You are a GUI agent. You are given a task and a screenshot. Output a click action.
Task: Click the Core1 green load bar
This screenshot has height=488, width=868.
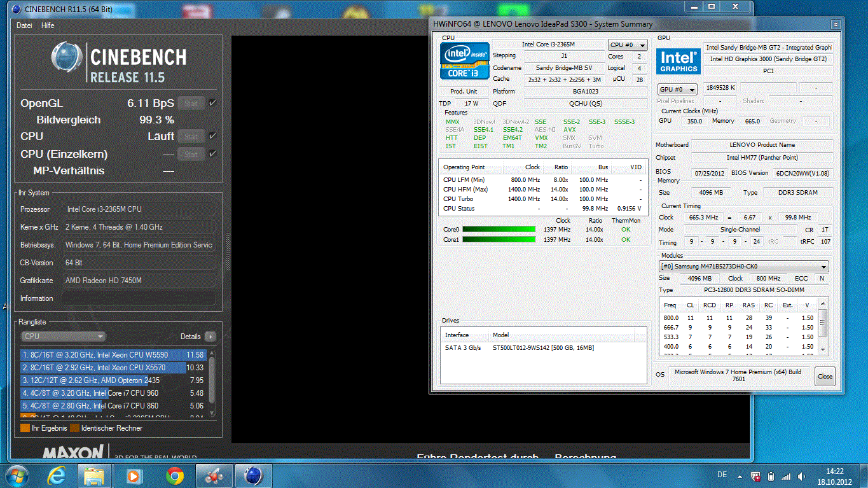(x=499, y=240)
